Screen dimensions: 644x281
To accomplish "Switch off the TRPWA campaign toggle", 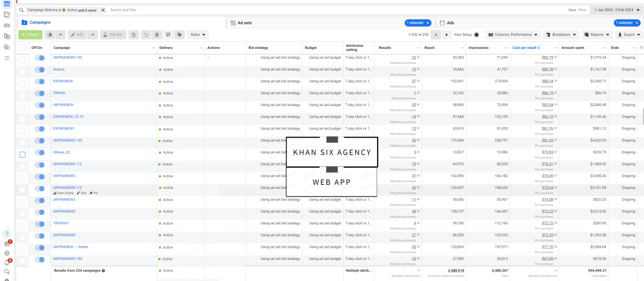I will tap(39, 93).
